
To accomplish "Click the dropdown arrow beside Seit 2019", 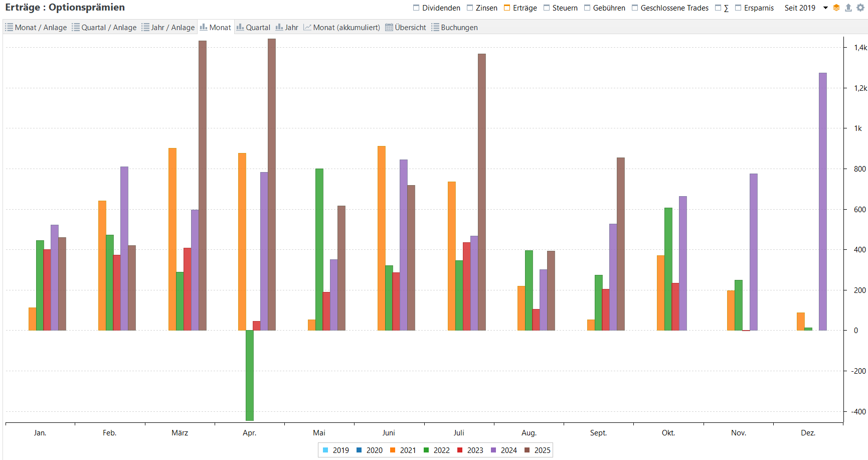I will (x=825, y=8).
